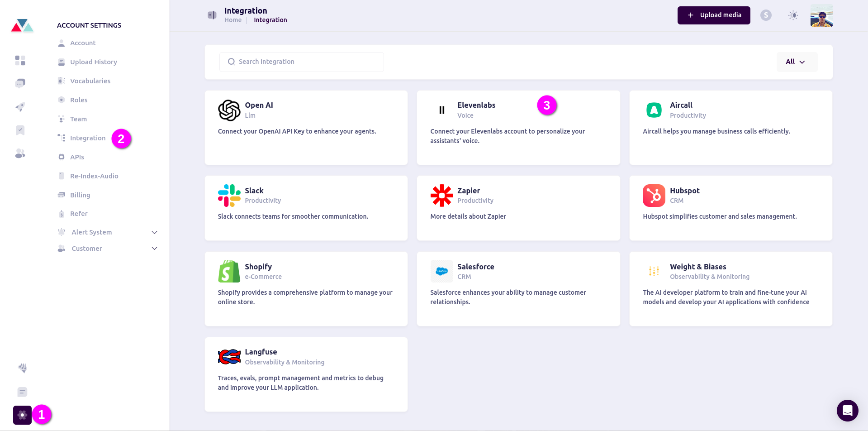868x431 pixels.
Task: Click Shopify 'e-Commerce' category label
Action: click(x=263, y=277)
